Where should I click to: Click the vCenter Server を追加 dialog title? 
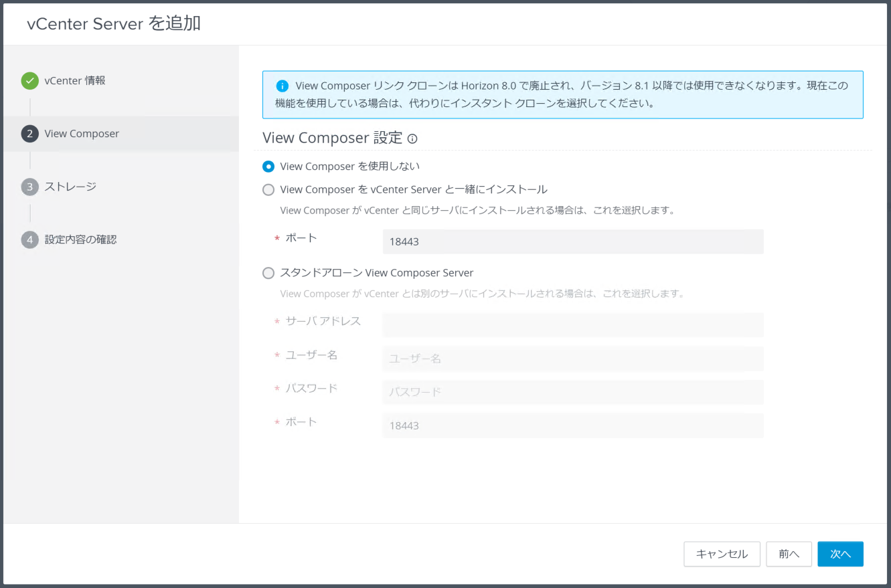(114, 24)
